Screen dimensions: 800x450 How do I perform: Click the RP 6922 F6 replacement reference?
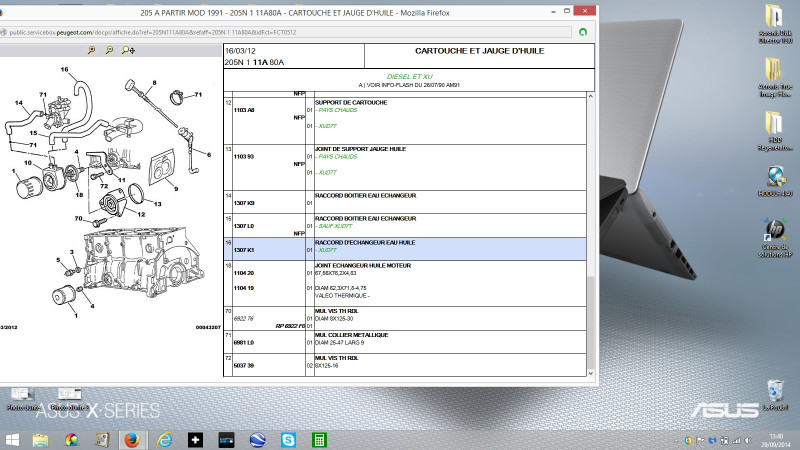[x=290, y=326]
